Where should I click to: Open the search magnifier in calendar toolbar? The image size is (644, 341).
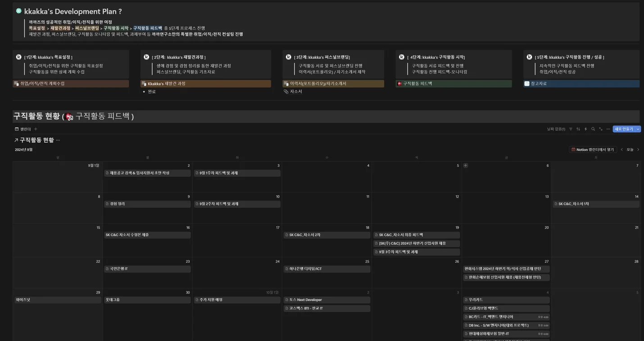(593, 129)
